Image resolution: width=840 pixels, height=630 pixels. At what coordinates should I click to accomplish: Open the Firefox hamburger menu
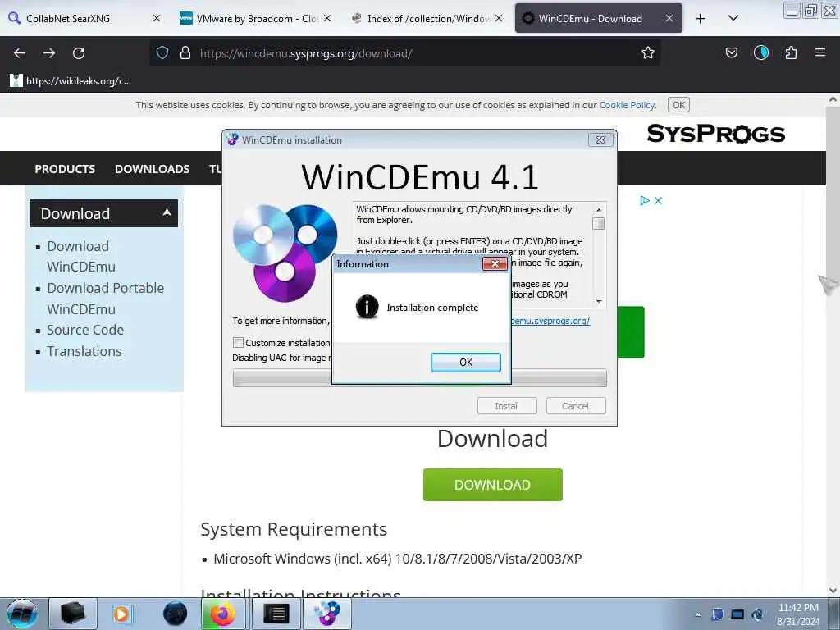point(819,53)
